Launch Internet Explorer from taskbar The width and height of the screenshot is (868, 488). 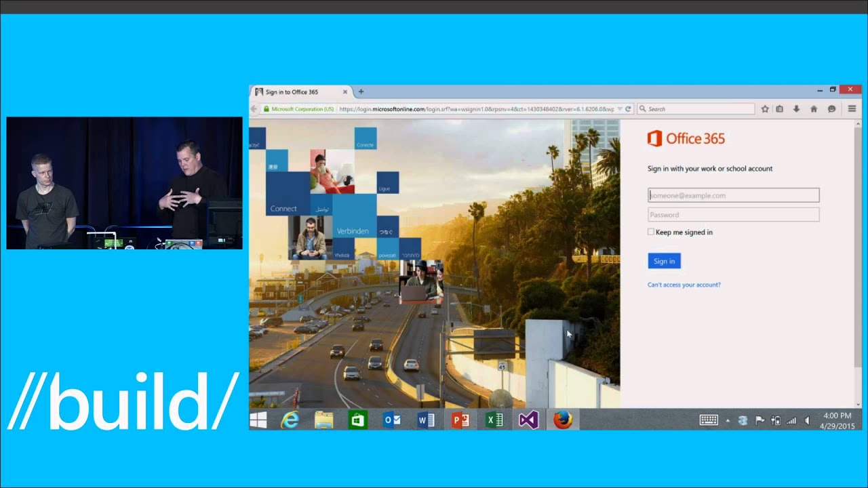coord(290,420)
